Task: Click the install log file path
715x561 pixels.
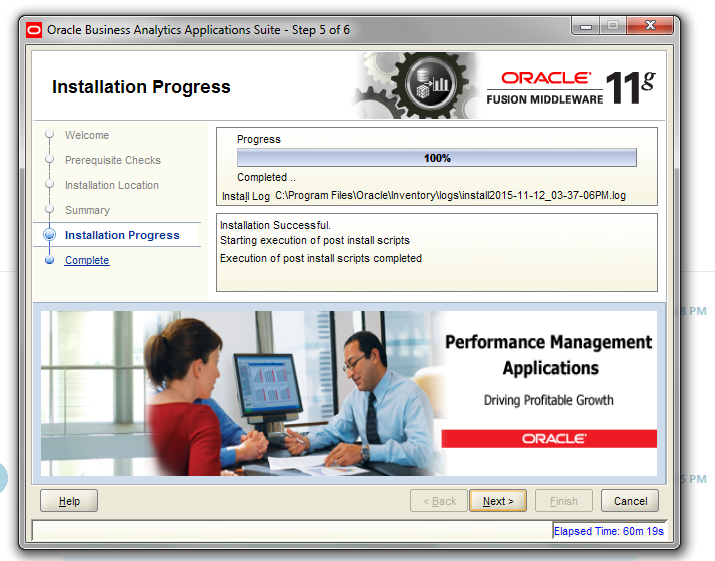Action: [x=450, y=196]
